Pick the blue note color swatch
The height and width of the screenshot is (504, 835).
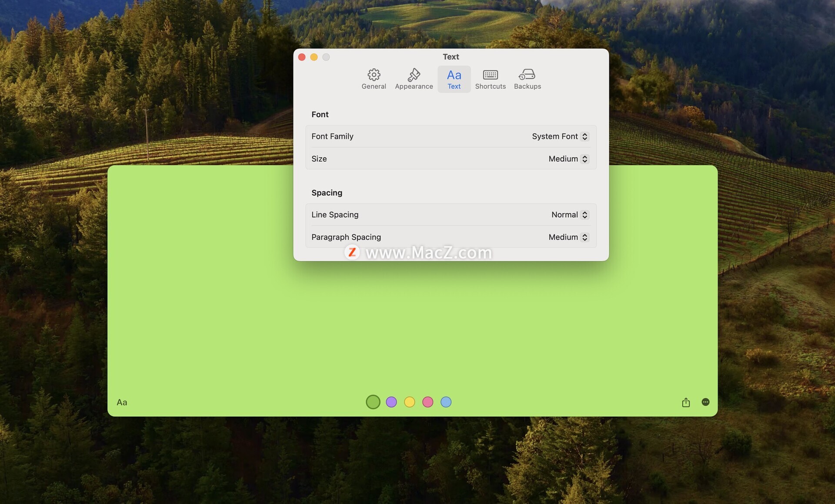[x=446, y=402]
